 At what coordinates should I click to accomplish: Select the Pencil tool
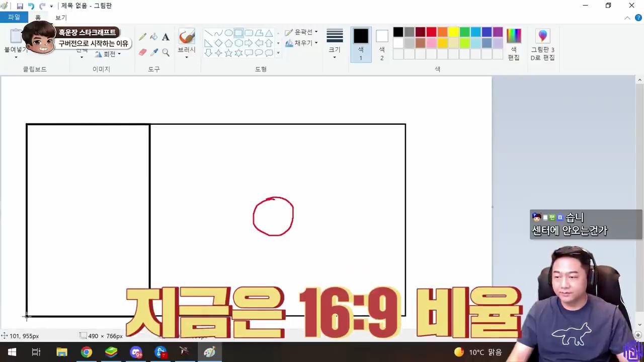pyautogui.click(x=143, y=37)
